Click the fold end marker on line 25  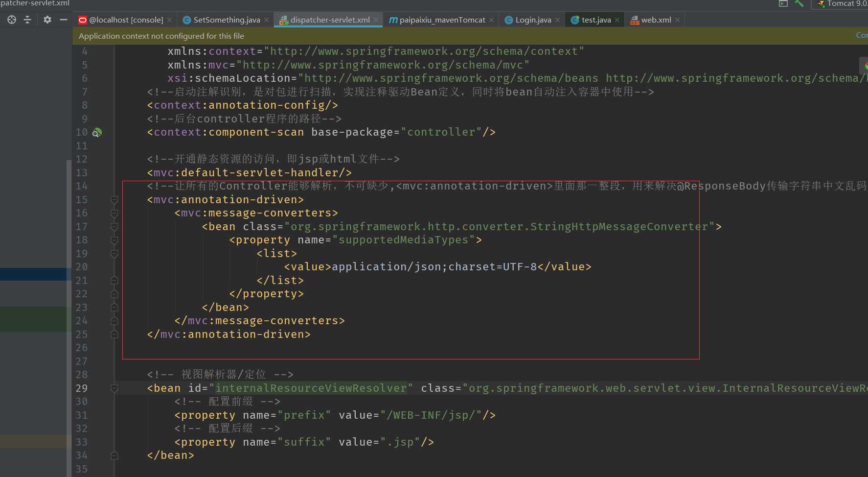pyautogui.click(x=114, y=334)
